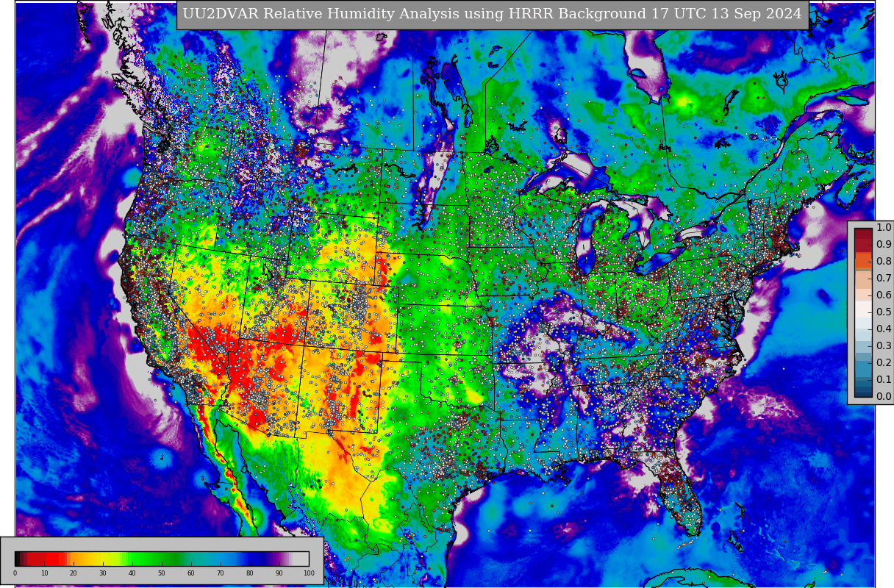894x588 pixels.
Task: Click the 0.3 label on the right colorbar
Action: 884,345
